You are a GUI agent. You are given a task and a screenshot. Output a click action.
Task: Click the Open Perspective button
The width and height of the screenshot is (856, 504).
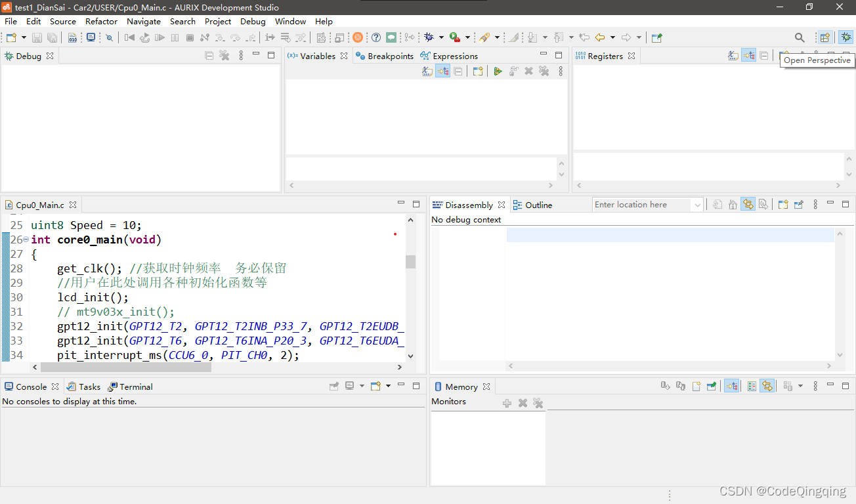[x=824, y=37]
